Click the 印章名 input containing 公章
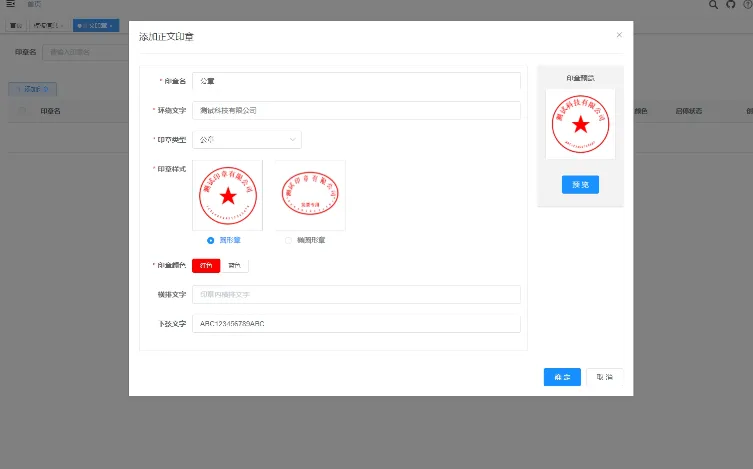 [x=356, y=81]
